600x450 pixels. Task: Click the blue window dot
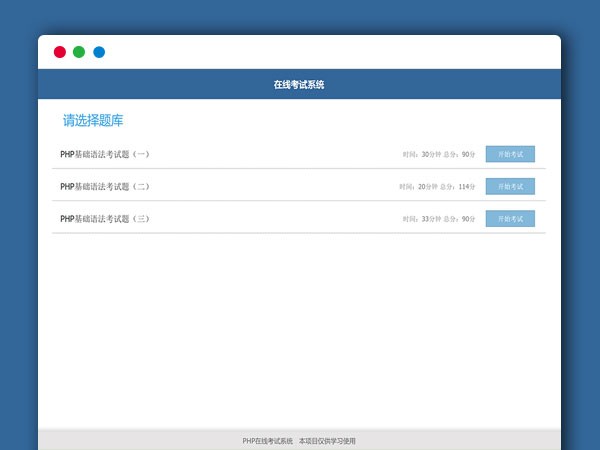(99, 52)
